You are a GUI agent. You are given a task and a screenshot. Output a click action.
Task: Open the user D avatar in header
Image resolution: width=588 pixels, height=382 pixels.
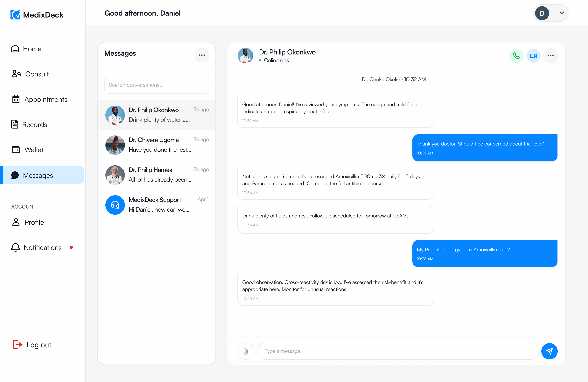542,13
